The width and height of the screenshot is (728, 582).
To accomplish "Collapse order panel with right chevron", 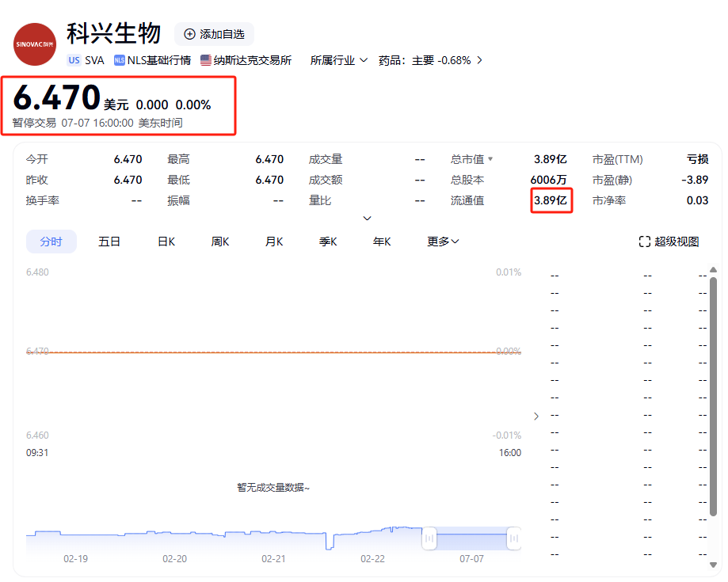I will coord(536,417).
